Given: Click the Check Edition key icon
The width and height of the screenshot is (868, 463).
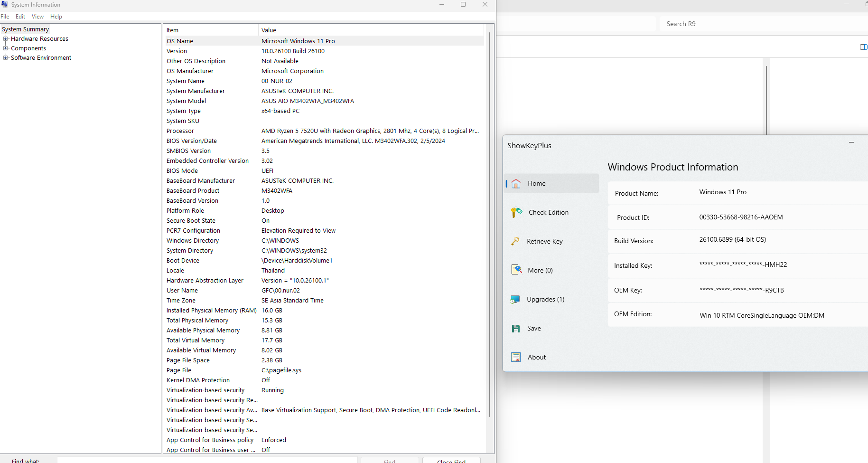Looking at the screenshot, I should 516,212.
